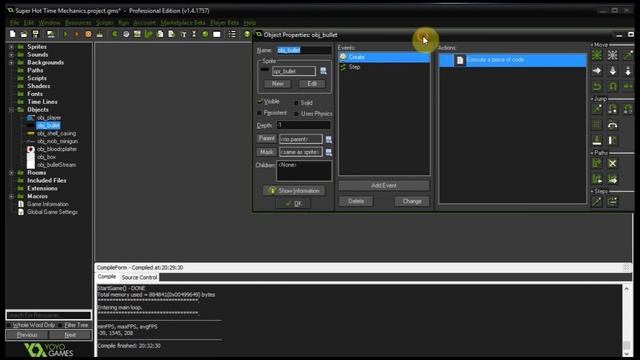This screenshot has width=640, height=360.
Task: Toggle the Filter Tree checkbox
Action: 60,325
